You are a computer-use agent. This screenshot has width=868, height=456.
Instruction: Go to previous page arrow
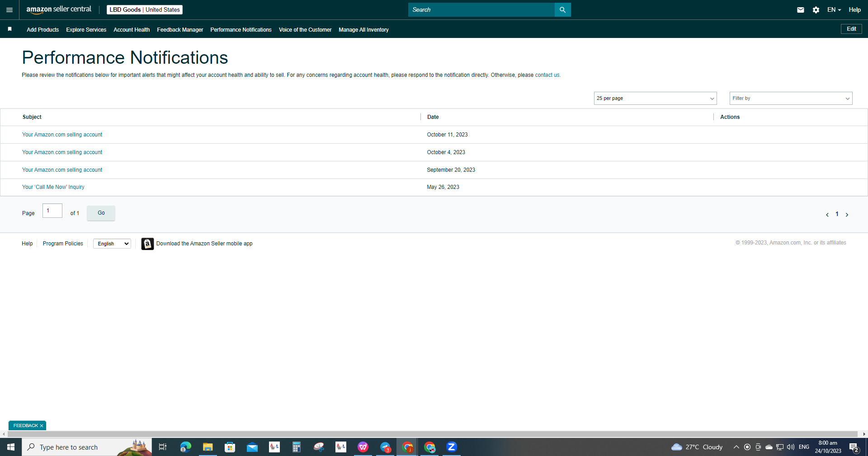coord(827,215)
